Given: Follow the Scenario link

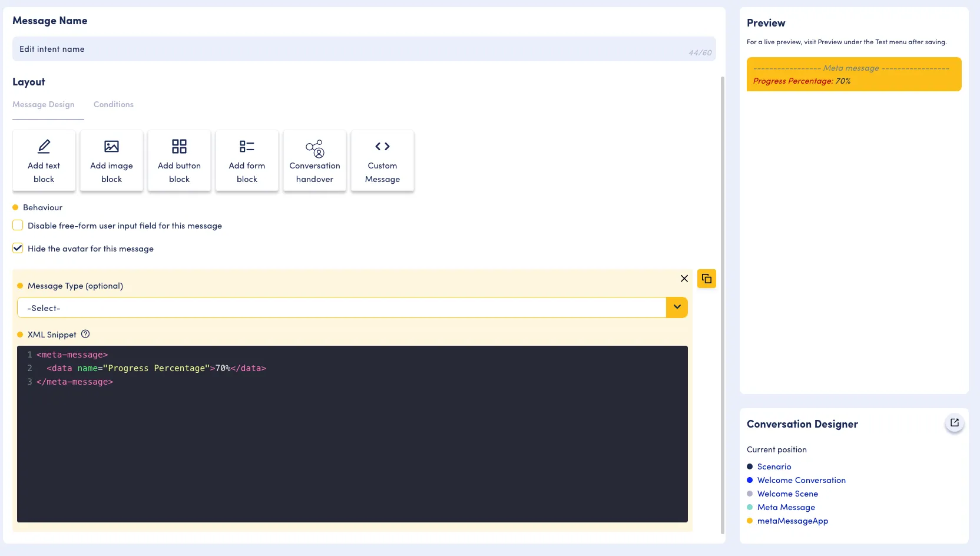Looking at the screenshot, I should click(x=774, y=466).
